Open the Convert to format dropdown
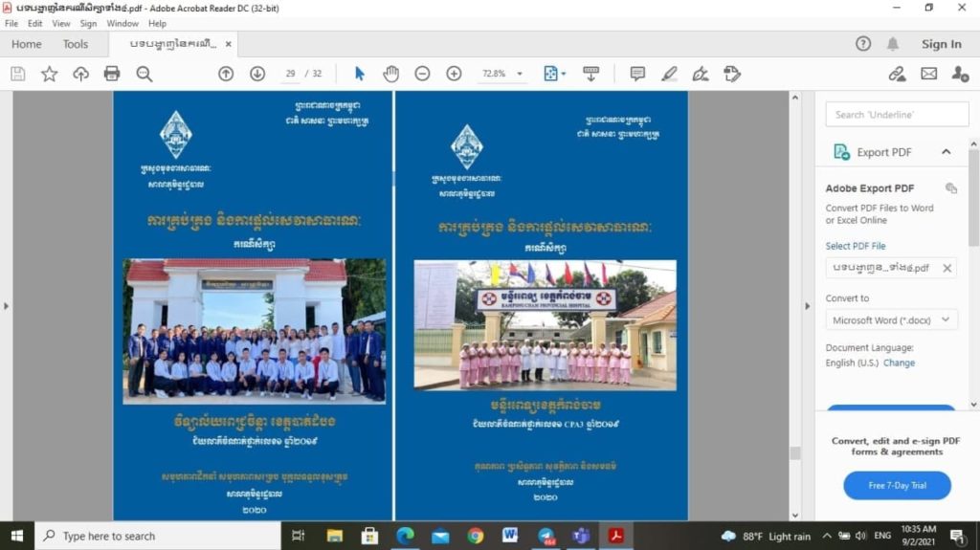The width and height of the screenshot is (980, 550). 891,320
